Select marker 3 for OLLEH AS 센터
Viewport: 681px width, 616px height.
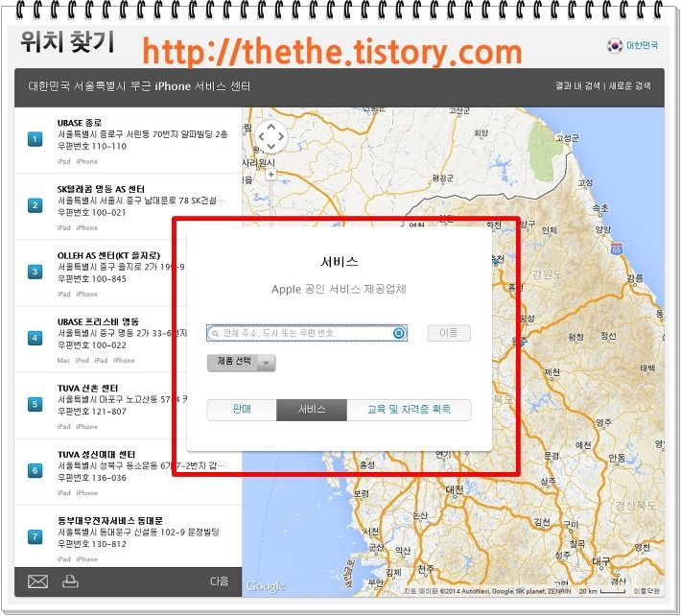pos(35,272)
